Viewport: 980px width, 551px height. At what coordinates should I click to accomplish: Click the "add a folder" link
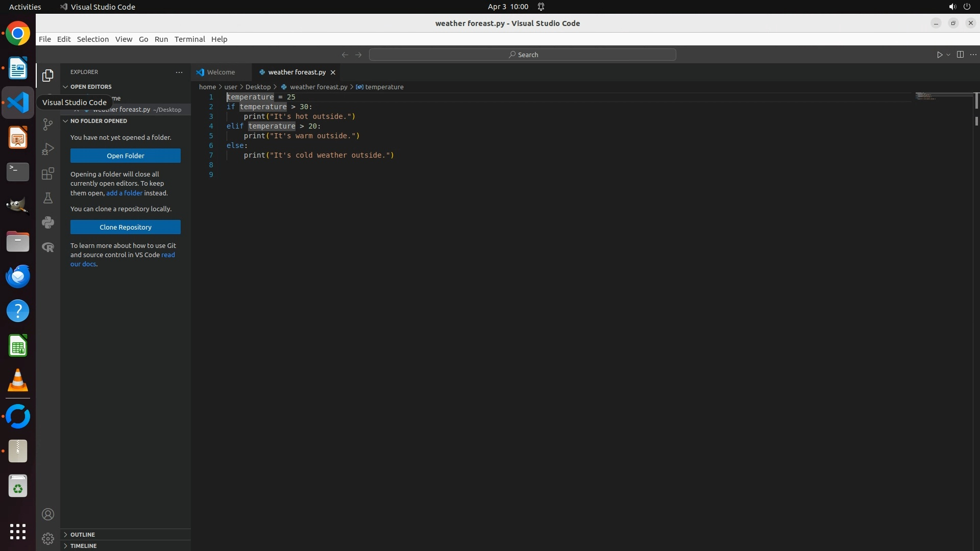point(124,193)
